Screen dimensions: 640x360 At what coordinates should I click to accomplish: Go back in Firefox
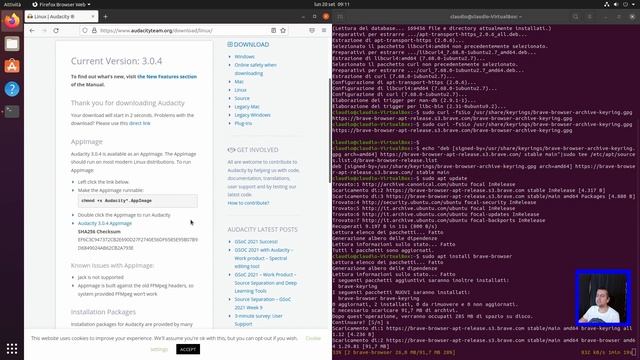click(32, 31)
